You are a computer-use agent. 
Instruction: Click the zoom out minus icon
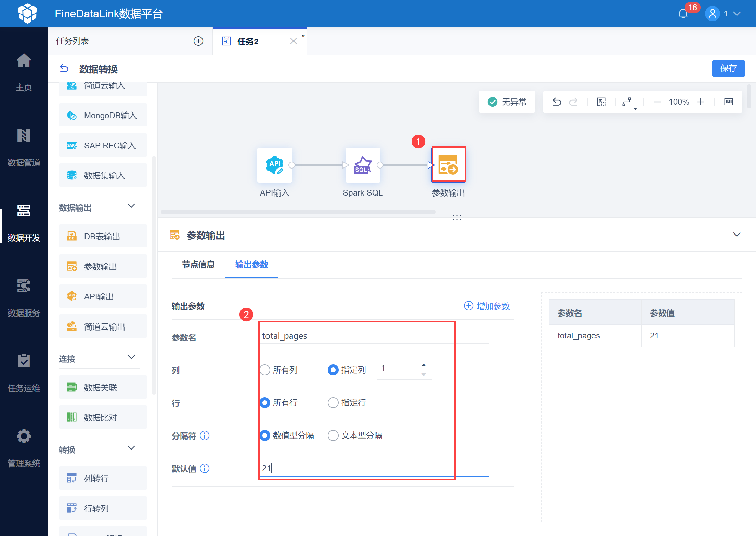click(x=657, y=102)
